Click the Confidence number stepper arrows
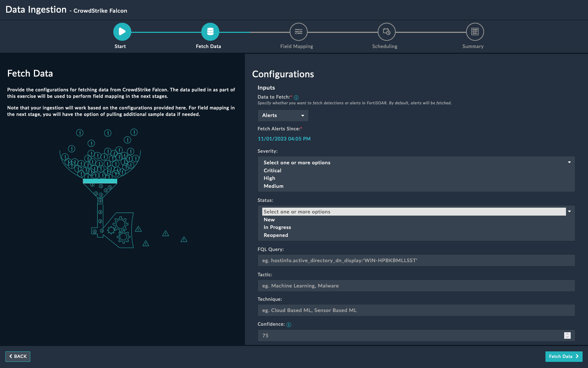This screenshot has height=368, width=588. [567, 335]
